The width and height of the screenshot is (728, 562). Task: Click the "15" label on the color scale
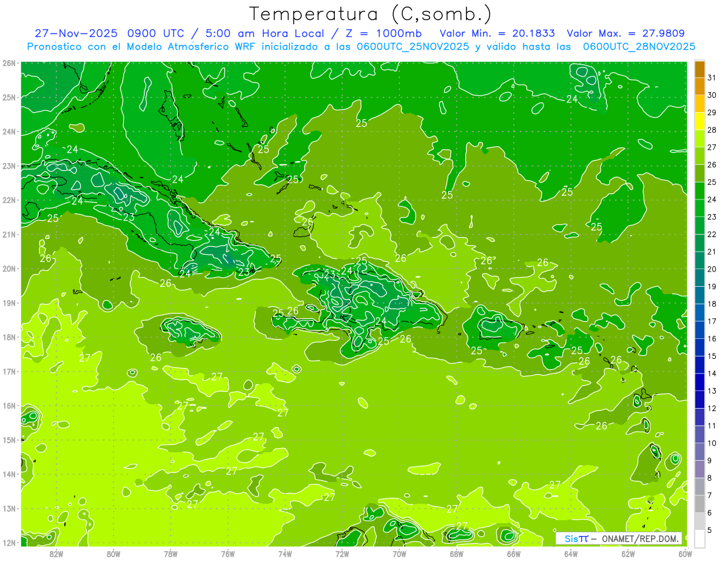(712, 356)
